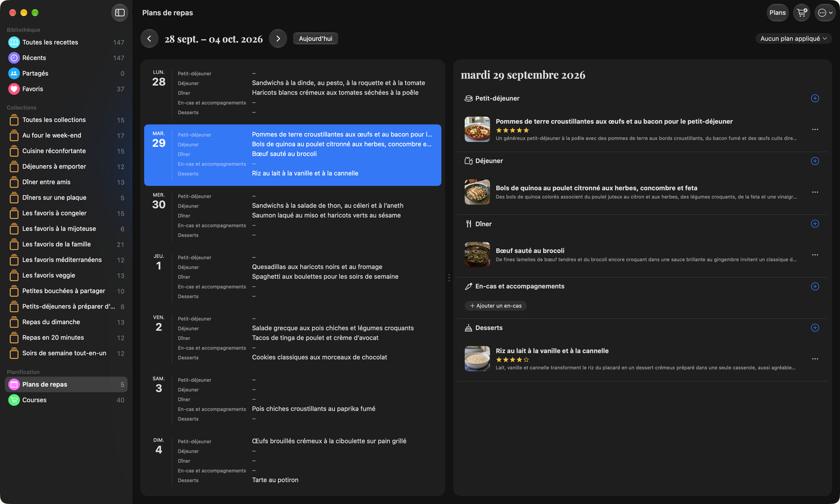Viewport: 840px width, 504px height.
Task: Open the Cuisine réconfortante collection
Action: point(66,151)
